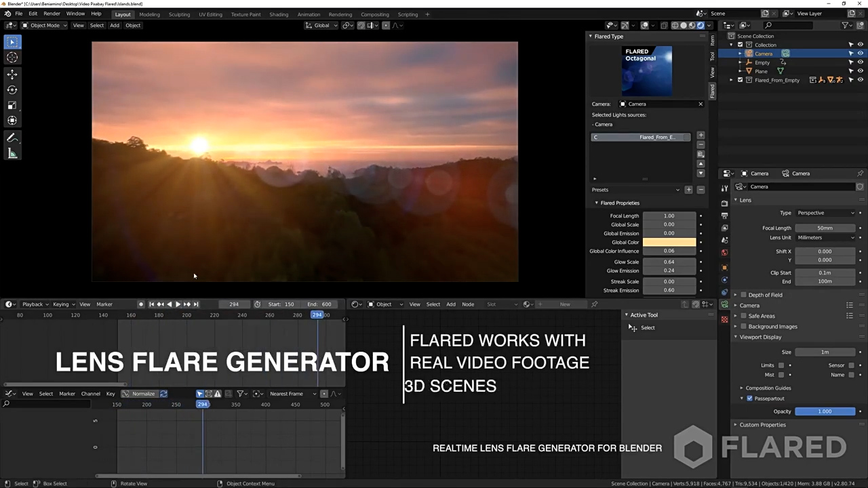Screen dimensions: 868x488
Task: Disable the Passepartout checkbox
Action: [x=749, y=399]
